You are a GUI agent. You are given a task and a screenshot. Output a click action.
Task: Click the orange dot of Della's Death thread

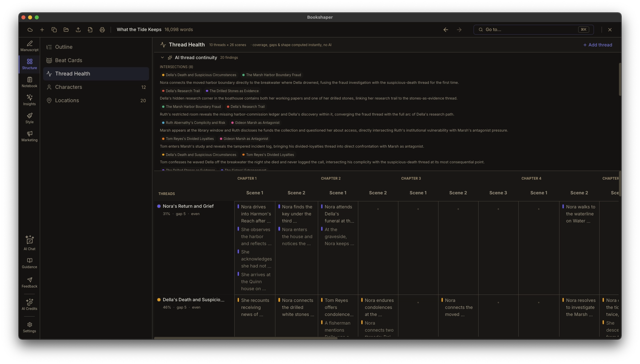pyautogui.click(x=159, y=300)
